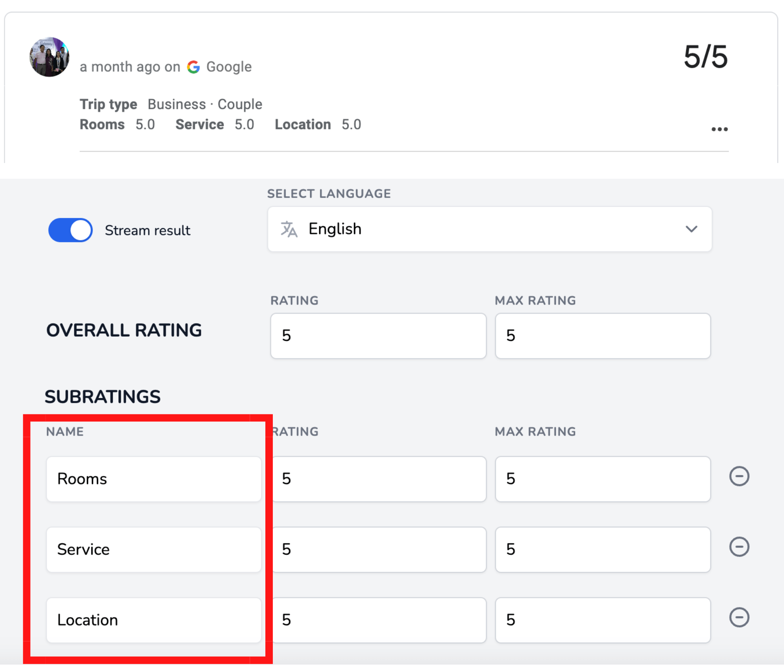The height and width of the screenshot is (672, 784).
Task: Open the Select Language dropdown
Action: pyautogui.click(x=489, y=229)
